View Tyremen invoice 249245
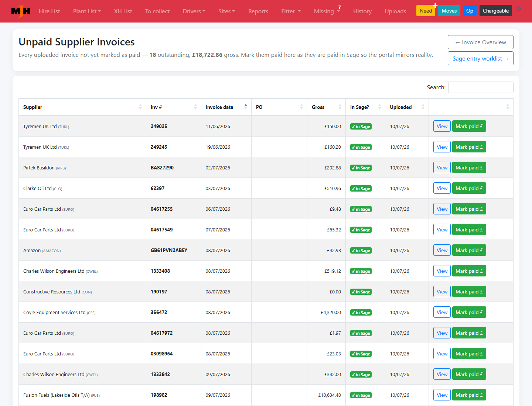 pyautogui.click(x=442, y=147)
